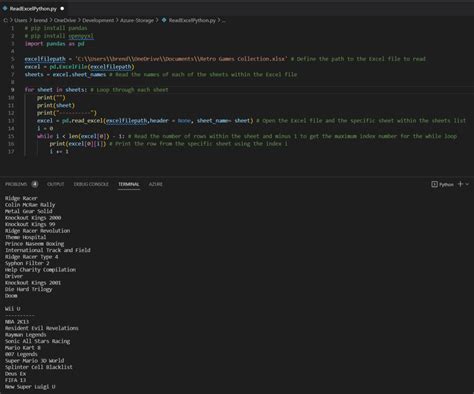Click terminal line 'Sonic All Stars Racing'

(37, 341)
